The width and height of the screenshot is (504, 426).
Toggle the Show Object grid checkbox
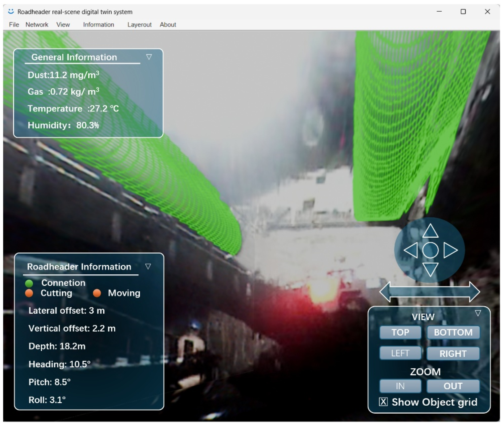pos(383,402)
